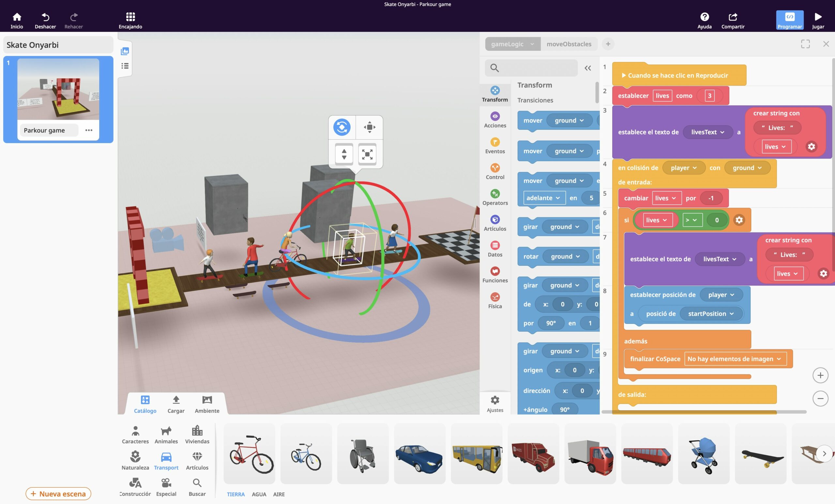Toggle Encajando grid snapping
Screen dimensions: 835x504
(x=130, y=21)
